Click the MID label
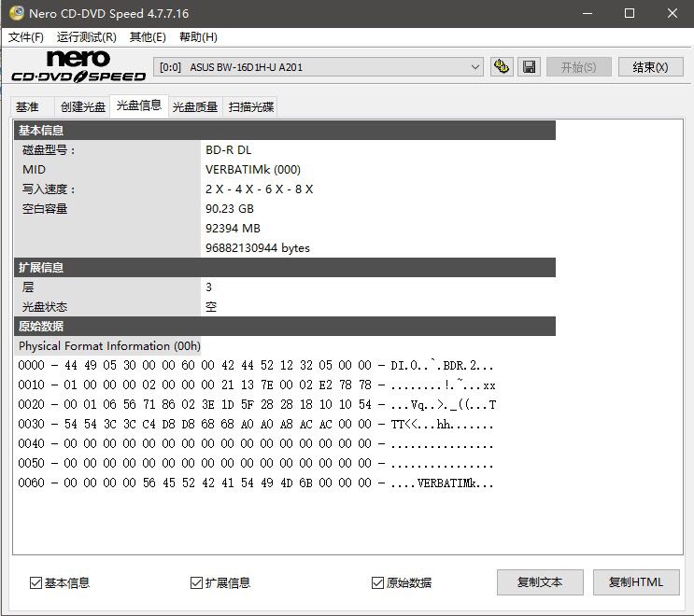Image resolution: width=694 pixels, height=616 pixels. pos(34,170)
